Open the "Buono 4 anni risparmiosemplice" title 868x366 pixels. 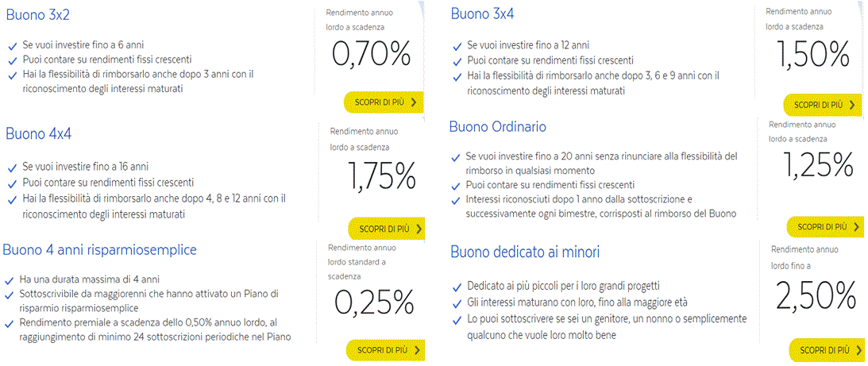[99, 250]
